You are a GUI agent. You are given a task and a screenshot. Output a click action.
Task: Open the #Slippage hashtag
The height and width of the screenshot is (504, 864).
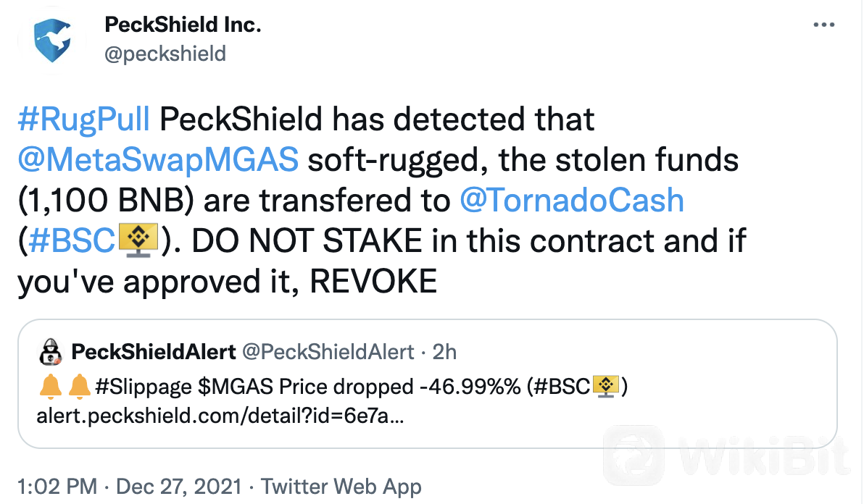pyautogui.click(x=144, y=387)
